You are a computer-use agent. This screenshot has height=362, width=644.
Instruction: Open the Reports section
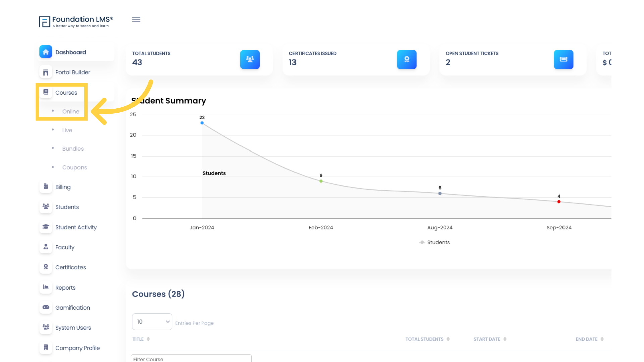[65, 287]
